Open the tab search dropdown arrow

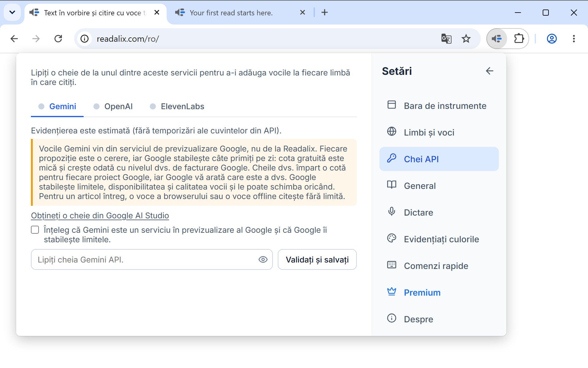point(12,13)
